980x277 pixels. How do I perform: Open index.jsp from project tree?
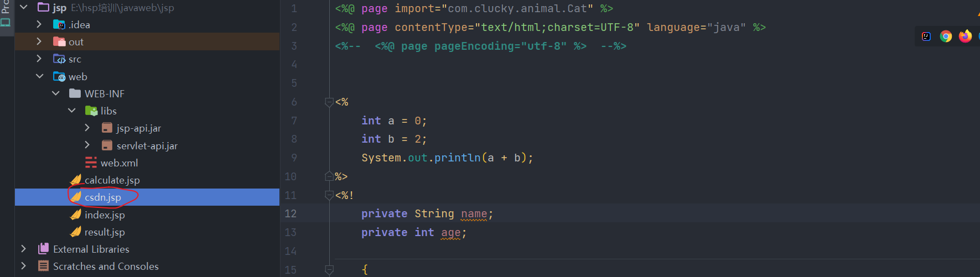click(105, 215)
